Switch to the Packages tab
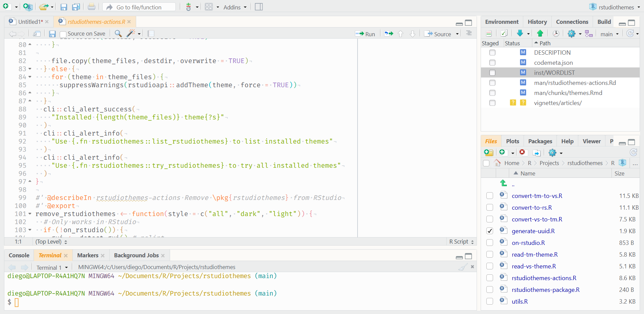This screenshot has height=314, width=644. 540,141
